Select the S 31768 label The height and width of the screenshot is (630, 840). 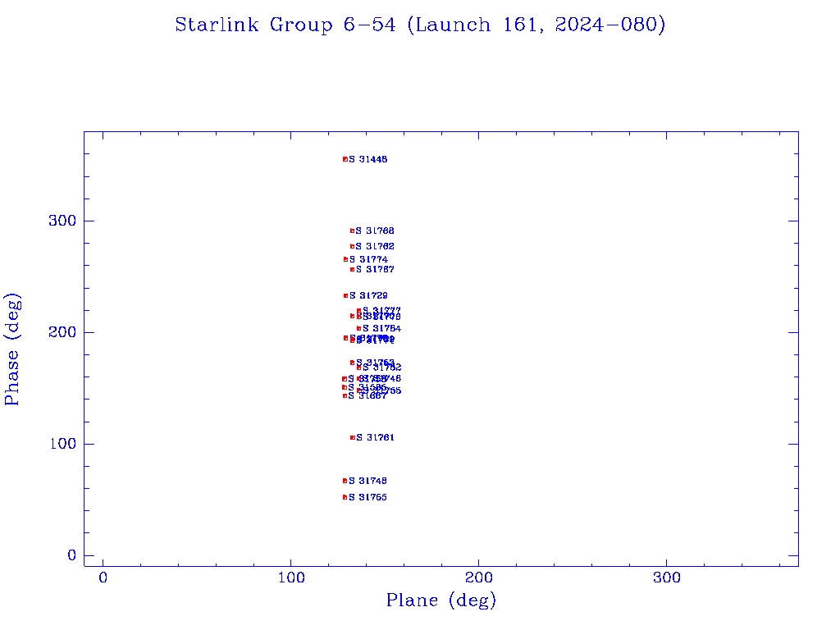pos(375,231)
